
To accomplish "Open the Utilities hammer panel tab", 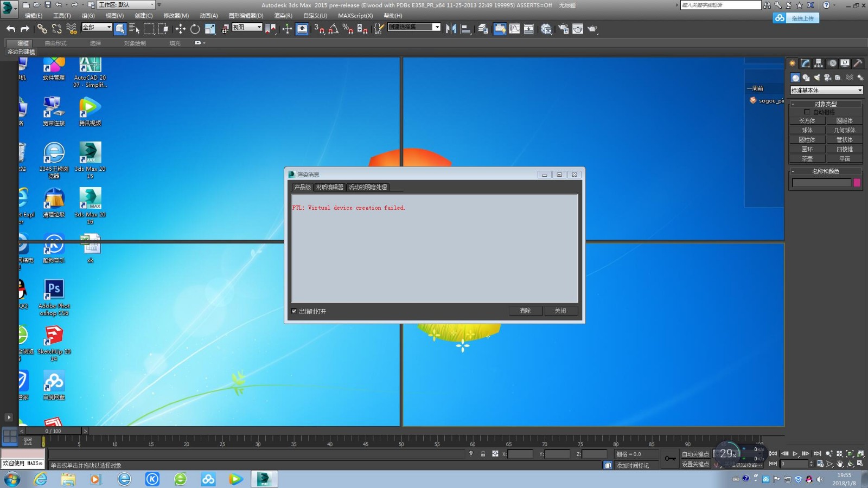I will [858, 63].
